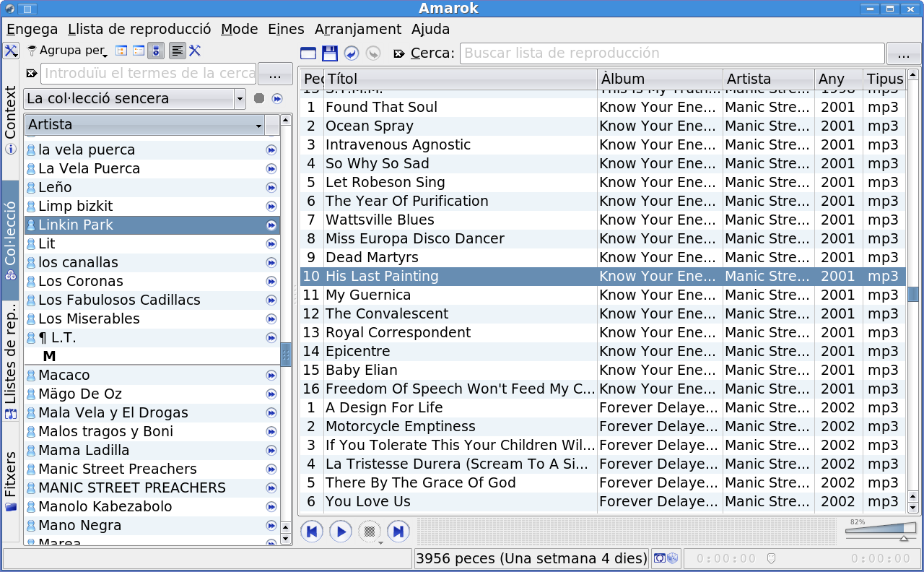
Task: Clear the Cerca playlist filter icon
Action: (x=399, y=53)
